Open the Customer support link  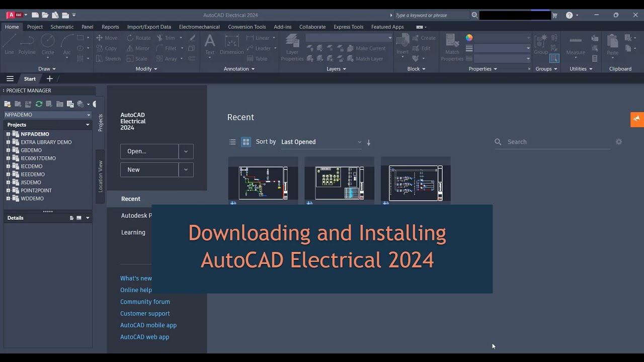click(x=145, y=314)
